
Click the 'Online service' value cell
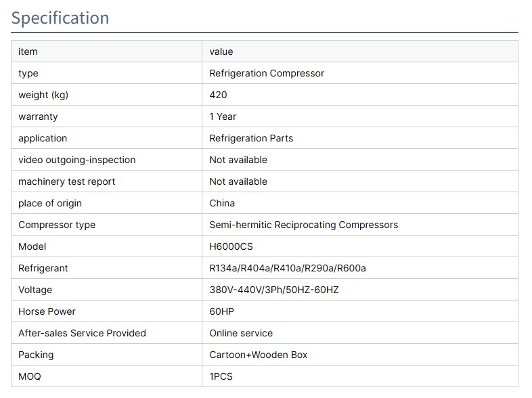pos(241,333)
